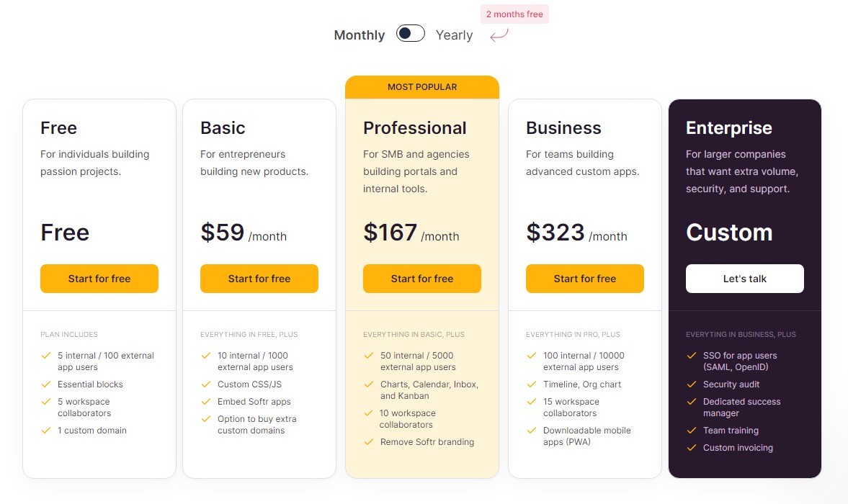Click the checkmark next to 'Custom invoicing'

[691, 448]
